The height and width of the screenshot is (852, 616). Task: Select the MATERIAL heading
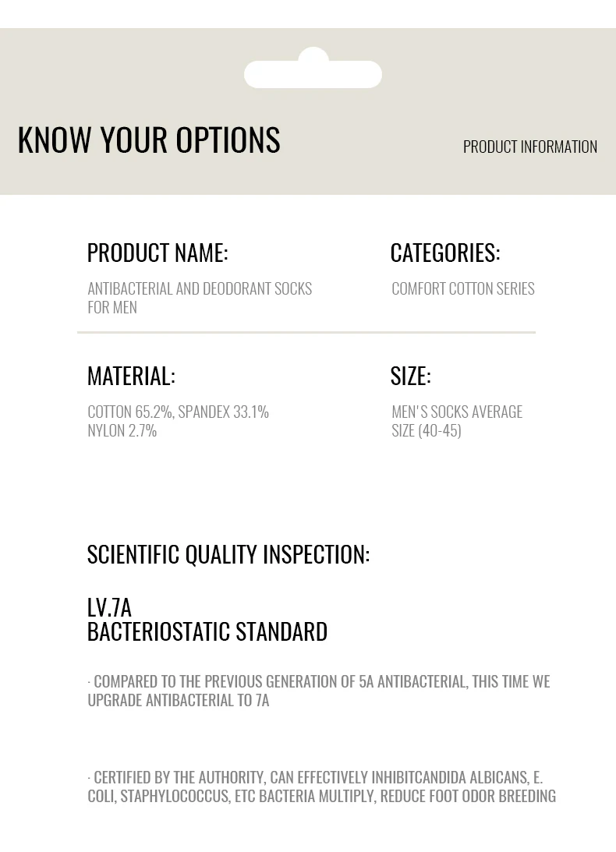131,376
